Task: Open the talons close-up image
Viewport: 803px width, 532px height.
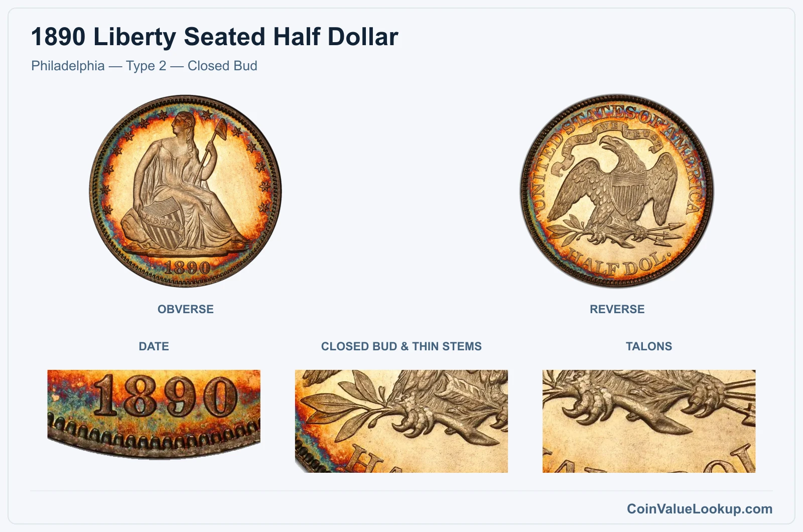Action: 649,421
